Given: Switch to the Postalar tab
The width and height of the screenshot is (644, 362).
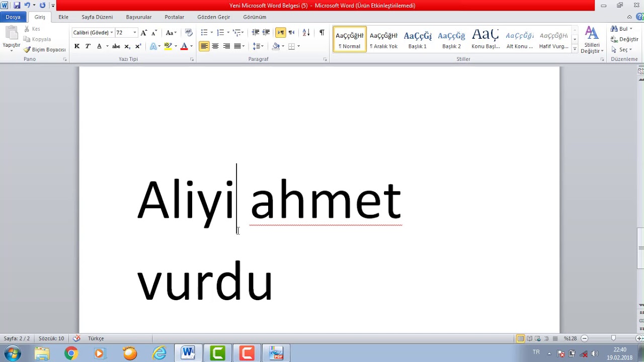Looking at the screenshot, I should 175,17.
